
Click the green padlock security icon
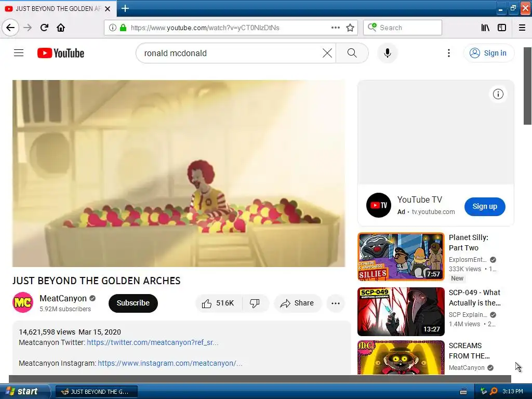click(123, 28)
